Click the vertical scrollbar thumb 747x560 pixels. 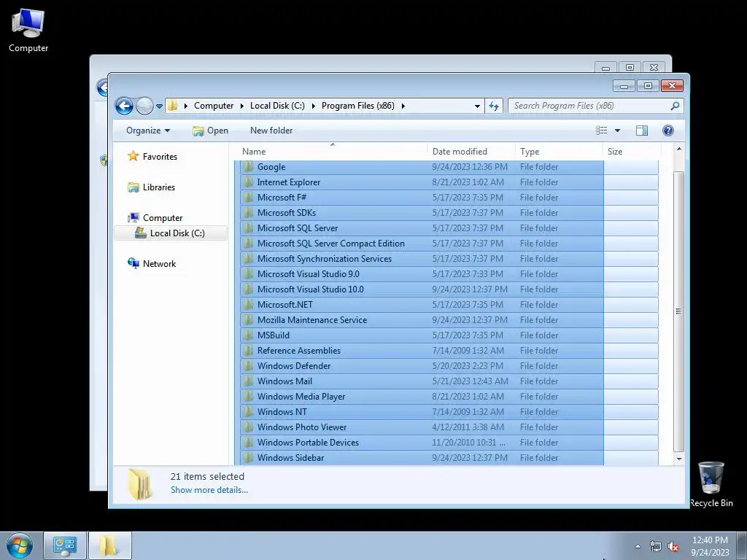679,311
